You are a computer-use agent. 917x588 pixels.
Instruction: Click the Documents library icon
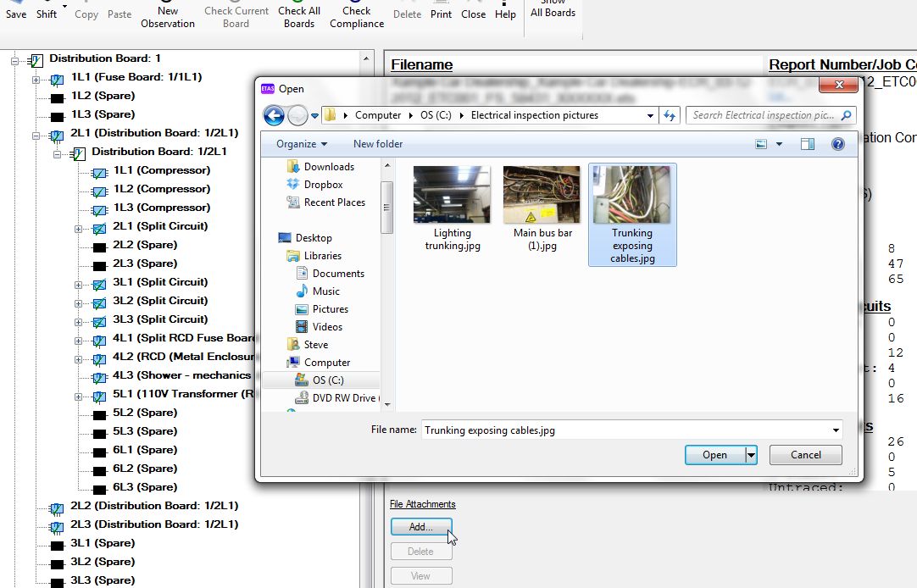tap(302, 273)
